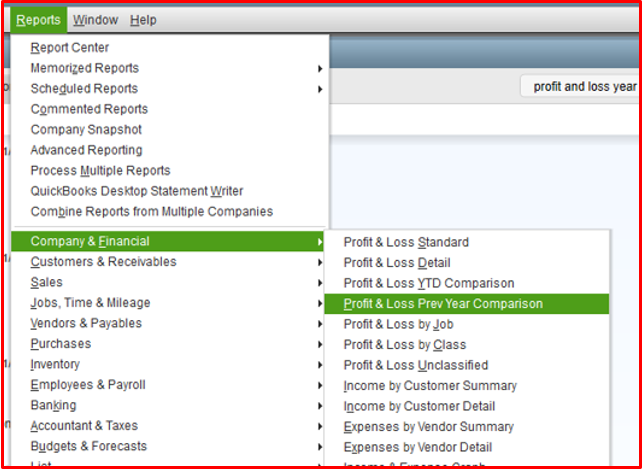Open QuickBooks Desktop Statement Writer

169,191
